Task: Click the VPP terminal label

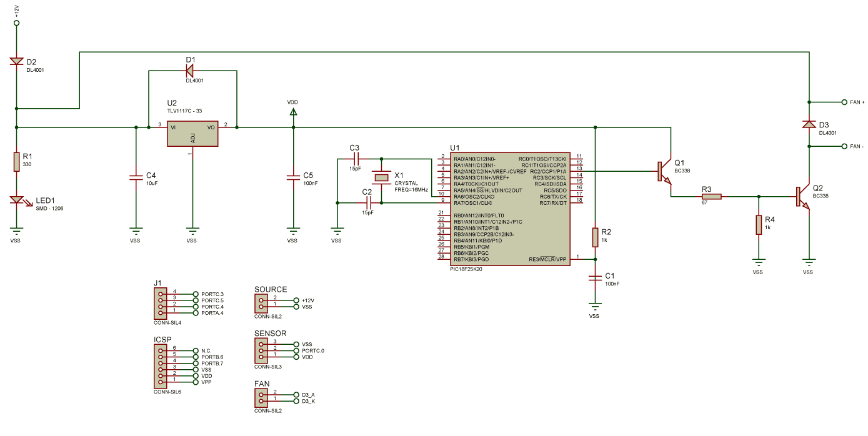Action: [206, 382]
